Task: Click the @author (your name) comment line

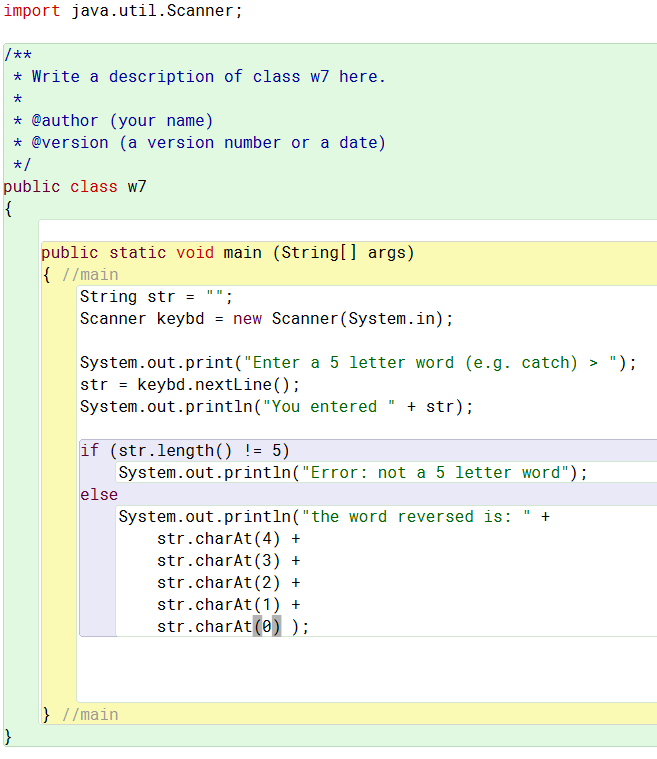Action: [113, 121]
